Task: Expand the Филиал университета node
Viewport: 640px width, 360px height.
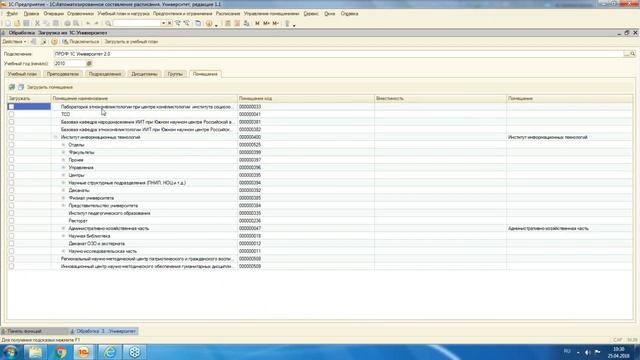Action: pos(63,198)
